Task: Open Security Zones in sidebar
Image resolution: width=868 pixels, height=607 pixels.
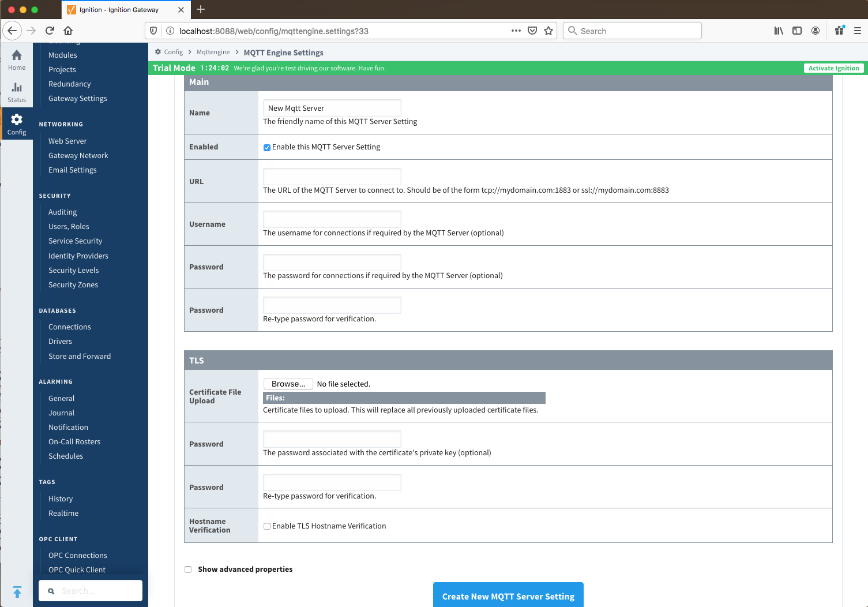Action: (73, 285)
